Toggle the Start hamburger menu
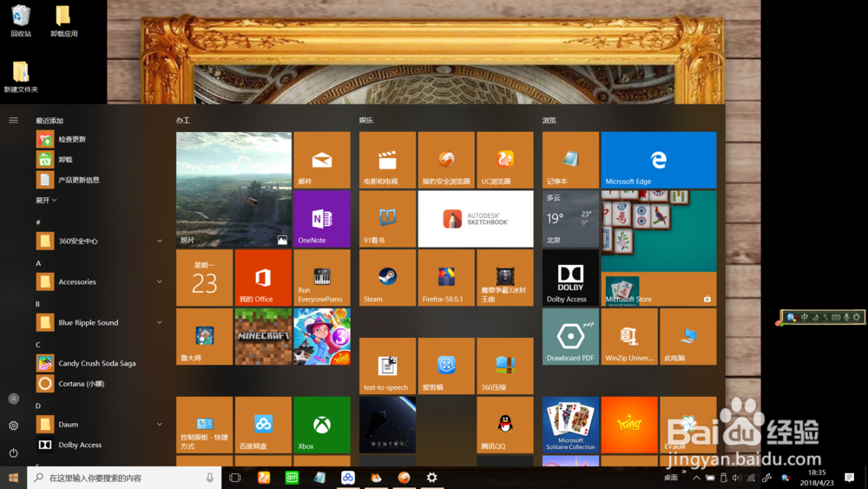This screenshot has height=489, width=868. (13, 120)
